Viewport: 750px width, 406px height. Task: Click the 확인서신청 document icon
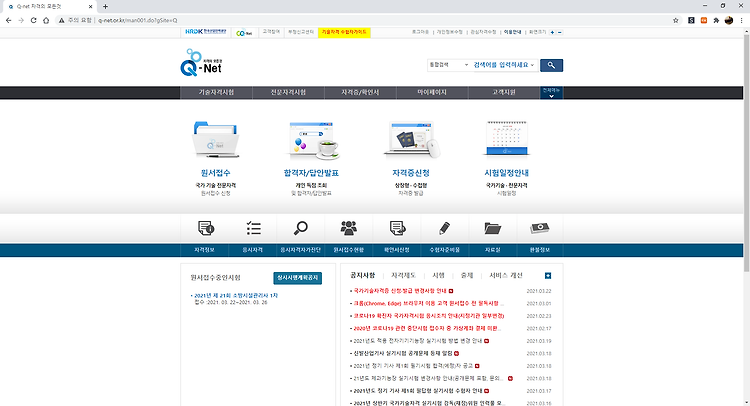[397, 228]
